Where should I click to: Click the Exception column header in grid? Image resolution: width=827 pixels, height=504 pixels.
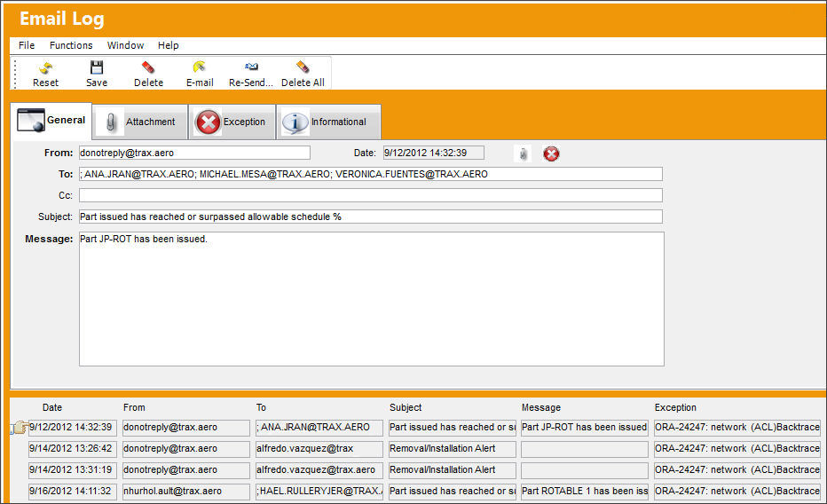[x=675, y=407]
